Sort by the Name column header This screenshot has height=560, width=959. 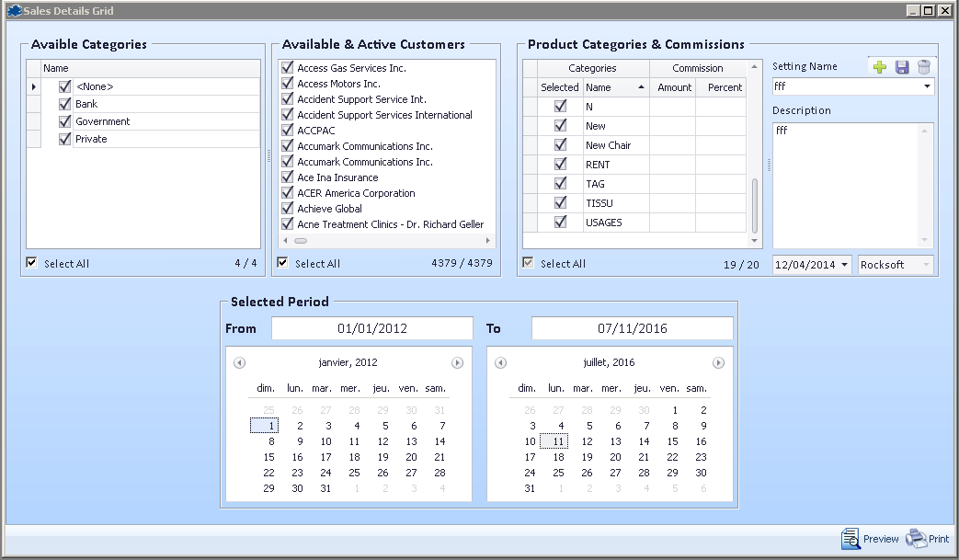point(615,87)
